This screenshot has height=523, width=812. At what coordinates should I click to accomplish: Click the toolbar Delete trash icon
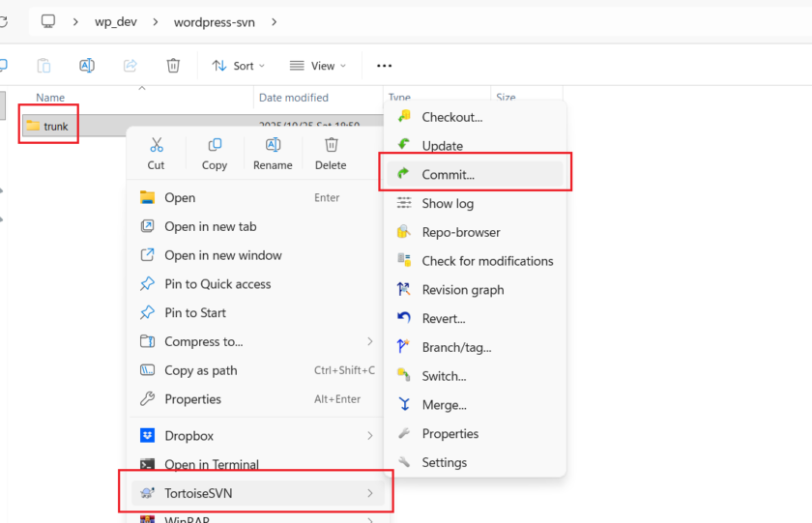(x=173, y=66)
